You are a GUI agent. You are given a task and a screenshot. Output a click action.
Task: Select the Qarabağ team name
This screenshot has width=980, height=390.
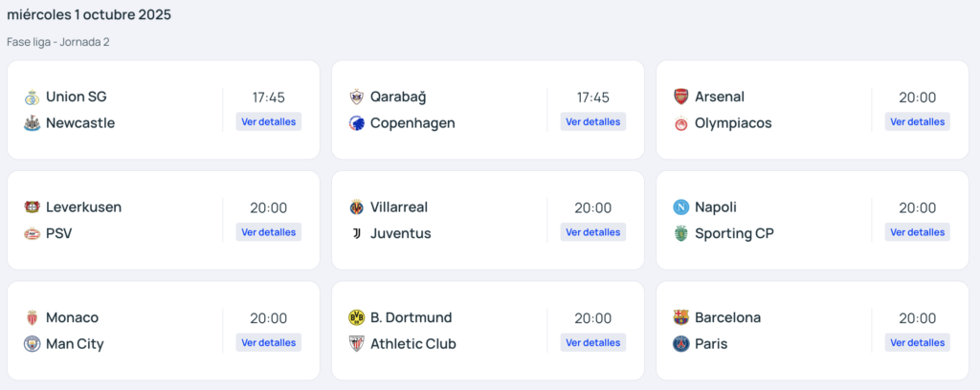(x=398, y=97)
